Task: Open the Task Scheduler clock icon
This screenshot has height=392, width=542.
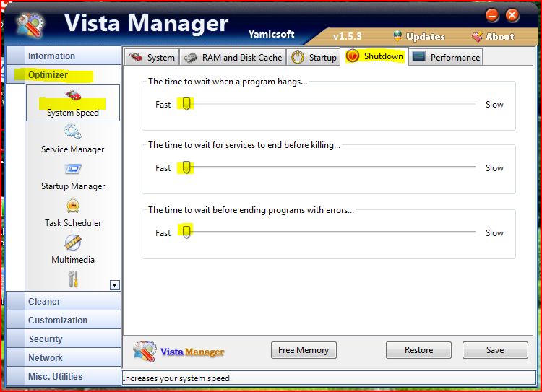Action: (x=73, y=206)
